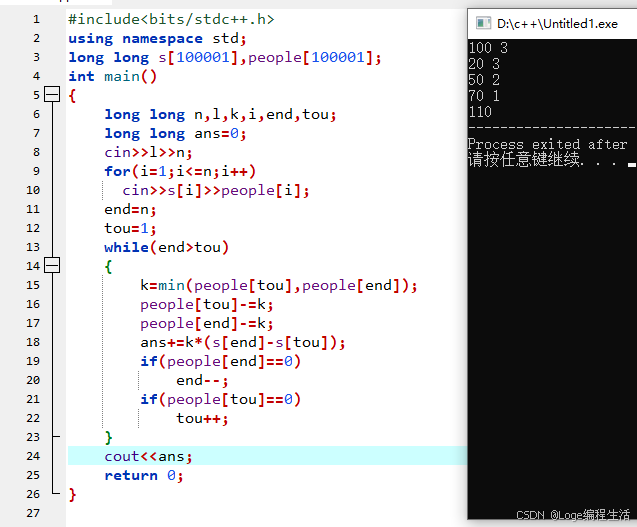Select line number 27 in the gutter
The image size is (637, 527).
pos(33,513)
